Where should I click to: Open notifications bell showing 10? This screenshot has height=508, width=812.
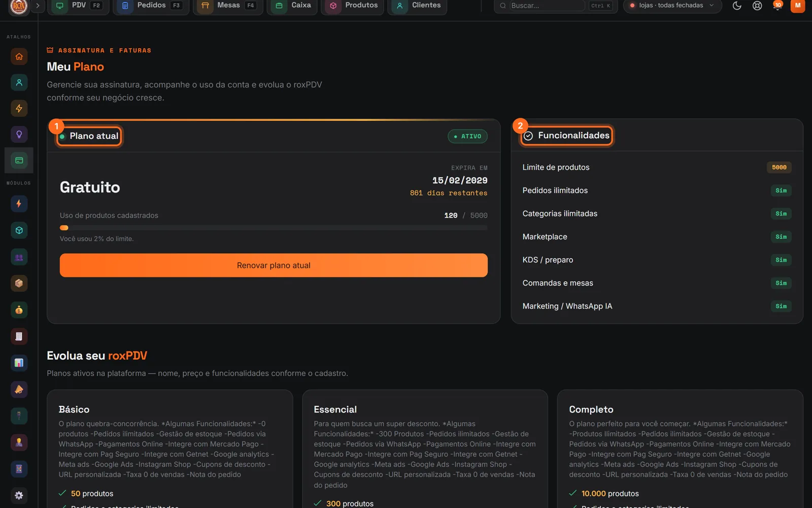coord(777,6)
